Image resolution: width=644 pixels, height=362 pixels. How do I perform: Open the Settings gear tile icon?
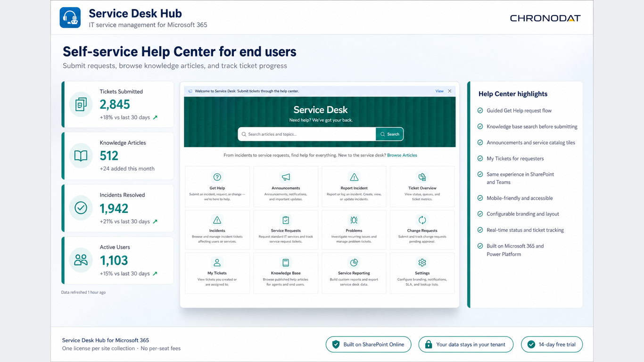click(x=422, y=263)
